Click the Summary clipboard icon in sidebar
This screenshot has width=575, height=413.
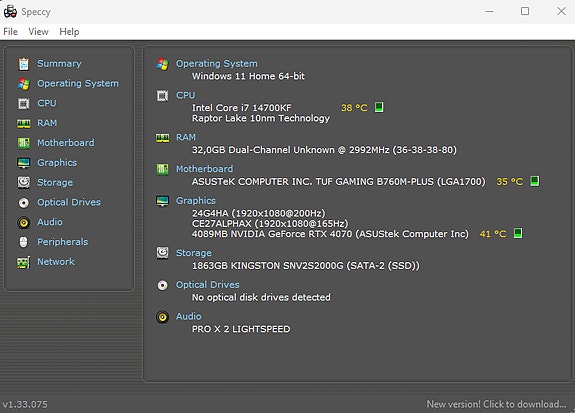(24, 64)
